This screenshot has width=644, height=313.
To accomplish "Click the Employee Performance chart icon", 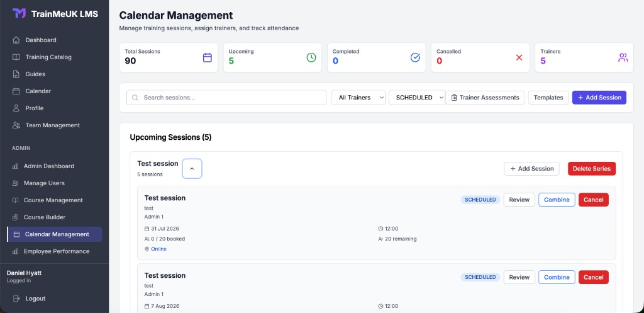I will (15, 251).
